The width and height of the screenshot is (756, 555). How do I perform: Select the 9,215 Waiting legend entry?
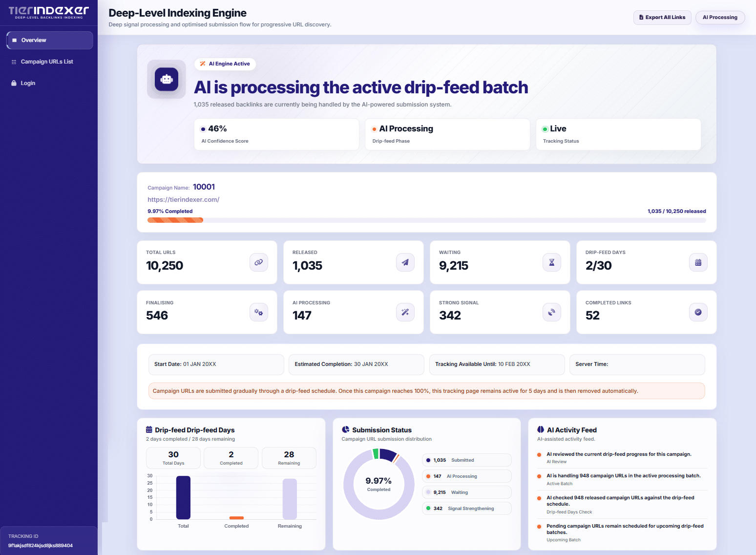466,492
